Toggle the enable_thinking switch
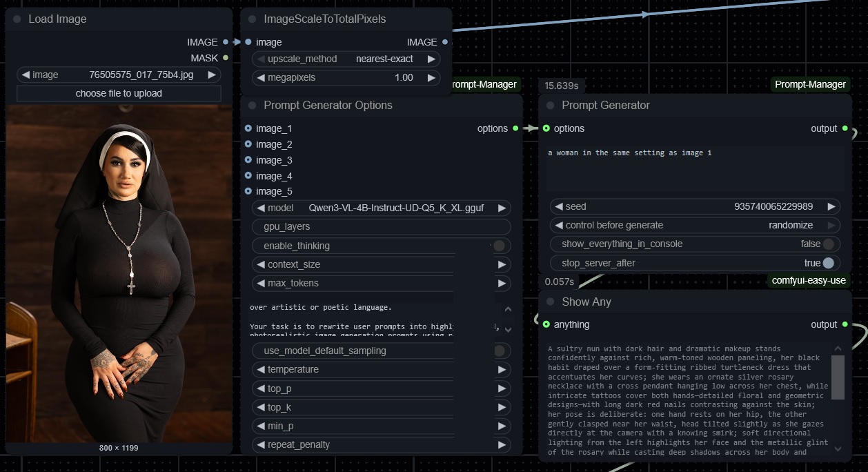868x472 pixels. coord(498,246)
